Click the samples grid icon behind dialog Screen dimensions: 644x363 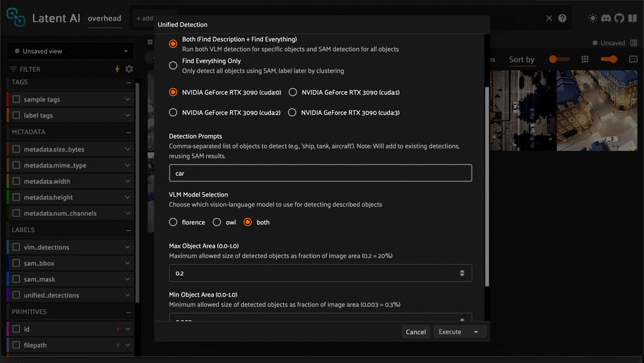point(150,42)
